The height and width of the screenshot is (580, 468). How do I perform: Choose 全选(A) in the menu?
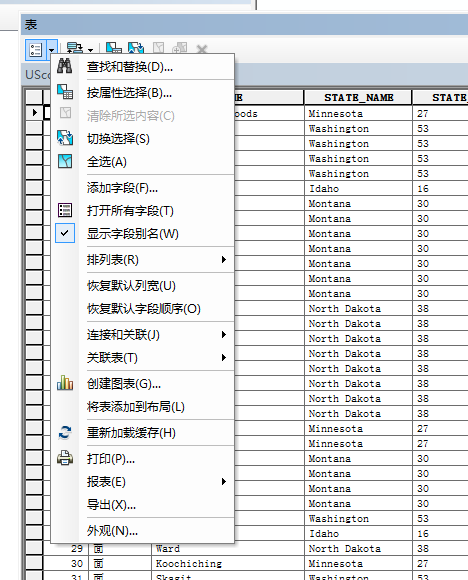click(142, 162)
